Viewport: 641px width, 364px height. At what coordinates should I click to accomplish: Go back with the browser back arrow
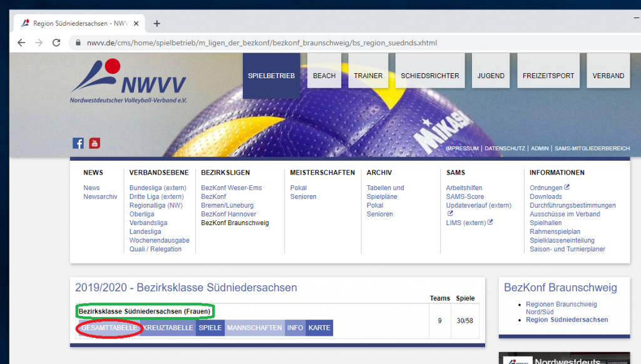21,43
